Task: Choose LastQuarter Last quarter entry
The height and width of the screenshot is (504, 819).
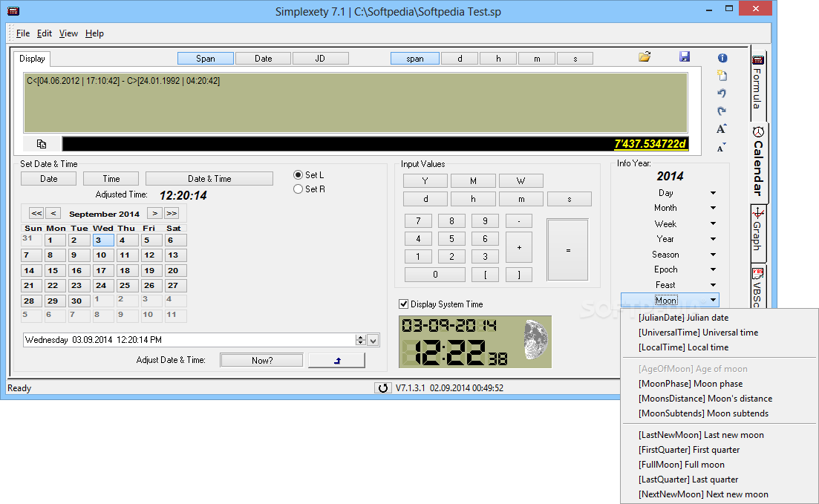Action: (688, 480)
